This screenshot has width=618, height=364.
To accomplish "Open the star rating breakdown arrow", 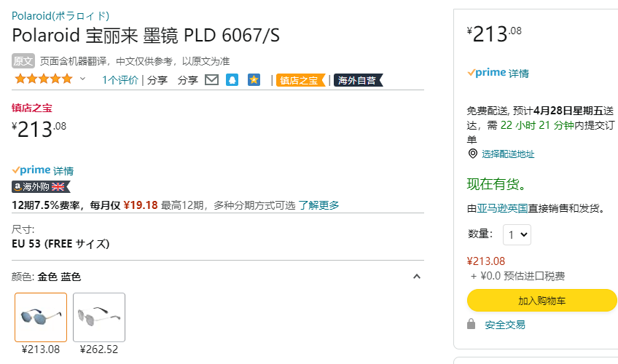I will coord(82,79).
